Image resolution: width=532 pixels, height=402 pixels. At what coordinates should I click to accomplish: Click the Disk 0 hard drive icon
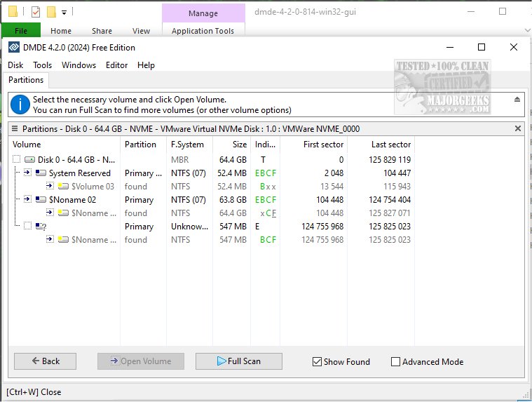coord(30,159)
